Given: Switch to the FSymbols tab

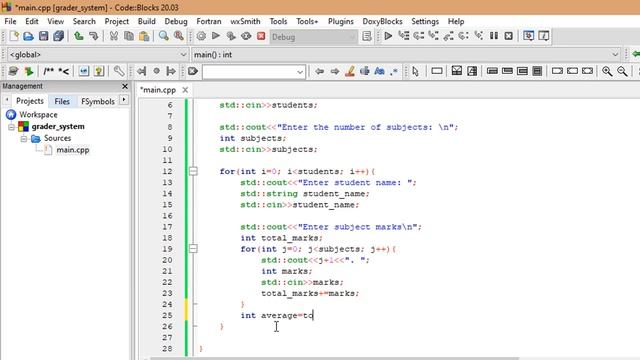Looking at the screenshot, I should [98, 101].
